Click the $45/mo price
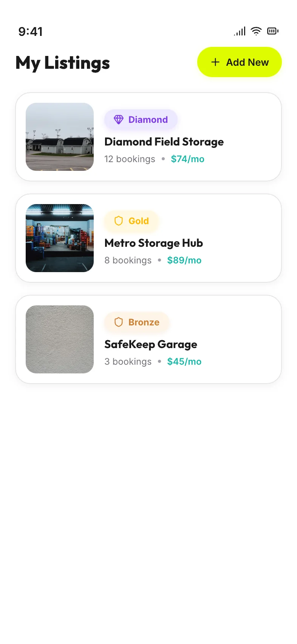Image resolution: width=297 pixels, height=644 pixels. 184,362
